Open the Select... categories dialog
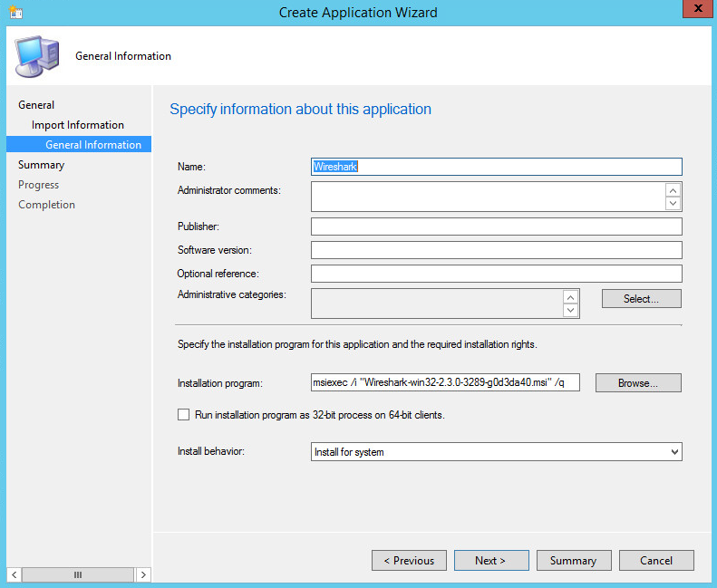This screenshot has height=588, width=717. (641, 299)
